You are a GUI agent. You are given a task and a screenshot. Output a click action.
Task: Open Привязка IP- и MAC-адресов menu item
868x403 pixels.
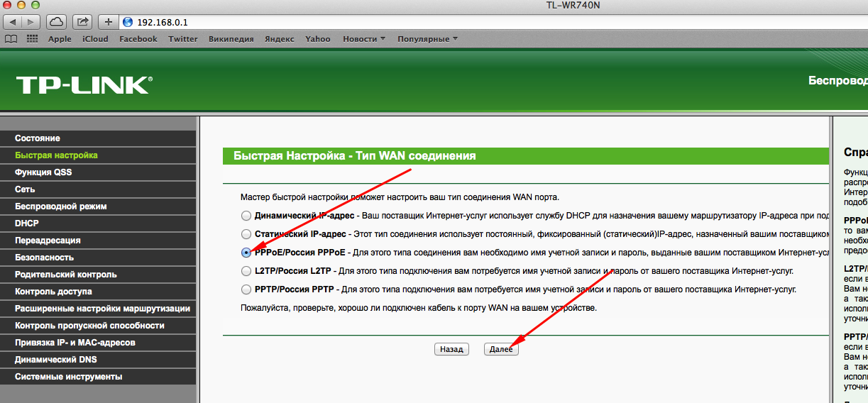coord(98,342)
